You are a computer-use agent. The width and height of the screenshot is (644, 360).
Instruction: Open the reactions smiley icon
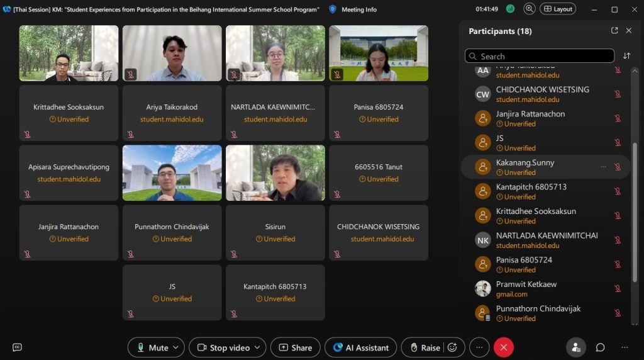(x=452, y=347)
